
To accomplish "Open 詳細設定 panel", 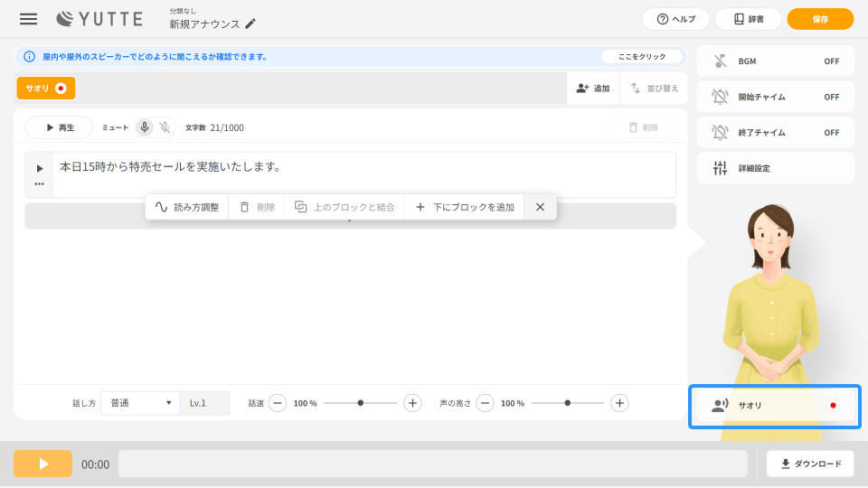I will [775, 168].
